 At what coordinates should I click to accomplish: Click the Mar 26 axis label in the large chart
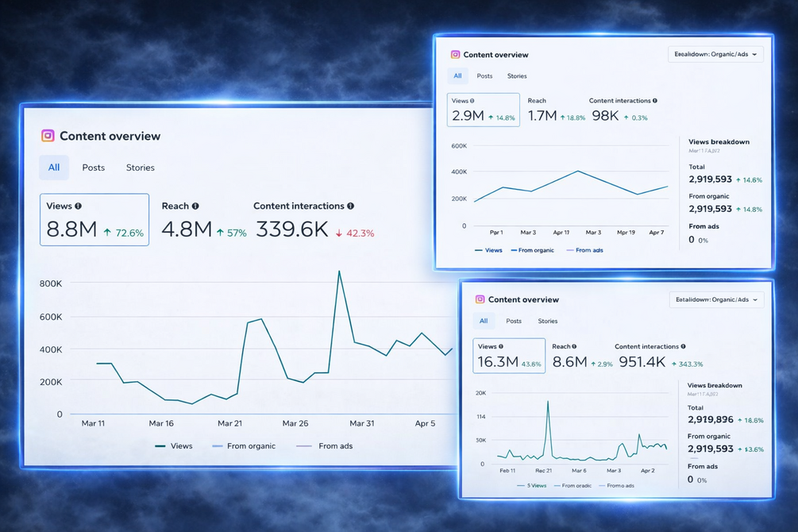[x=295, y=423]
